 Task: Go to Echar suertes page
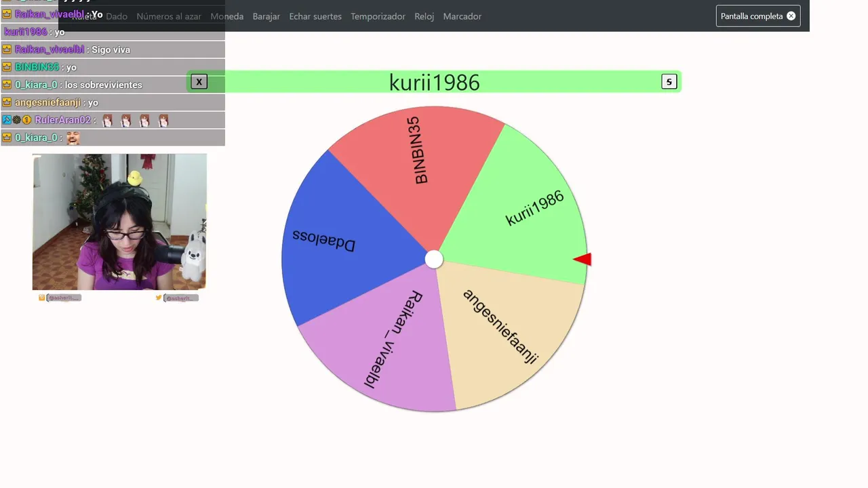[x=315, y=16]
